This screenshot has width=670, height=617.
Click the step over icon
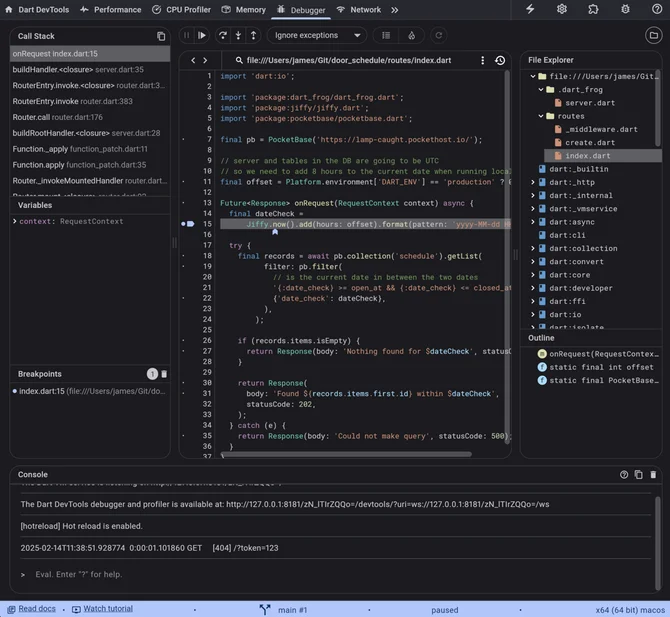[223, 35]
